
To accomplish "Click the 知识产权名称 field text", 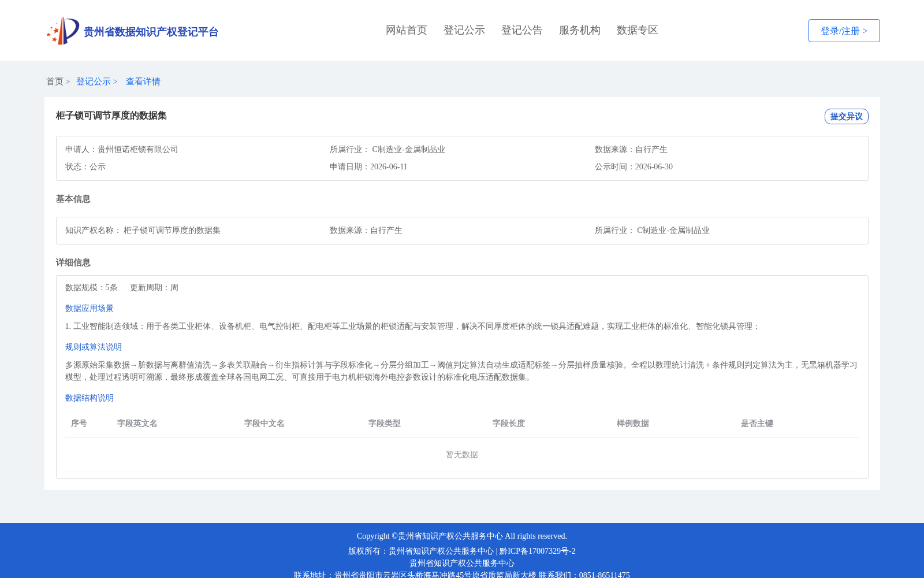I will 143,230.
